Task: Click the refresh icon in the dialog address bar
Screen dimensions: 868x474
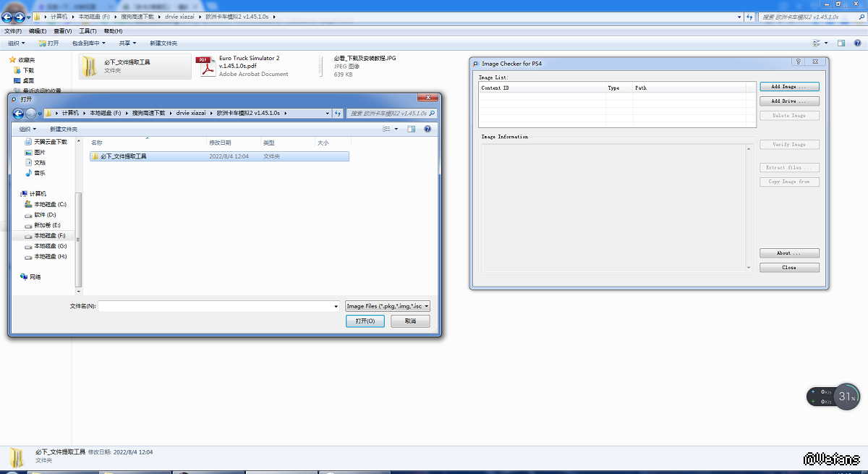Action: [x=339, y=113]
